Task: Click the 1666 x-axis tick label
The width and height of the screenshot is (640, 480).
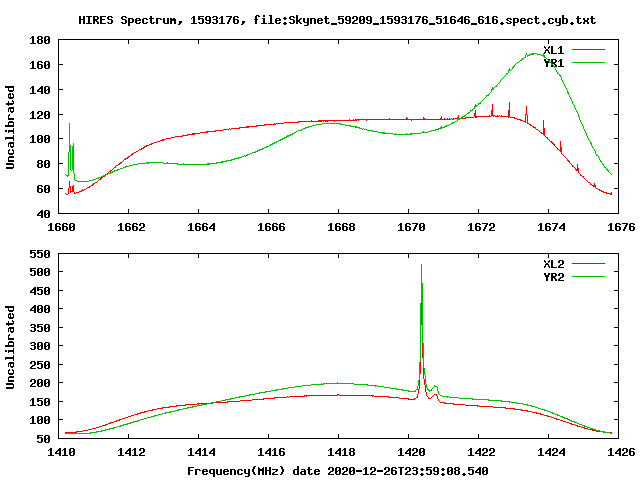Action: pyautogui.click(x=271, y=227)
